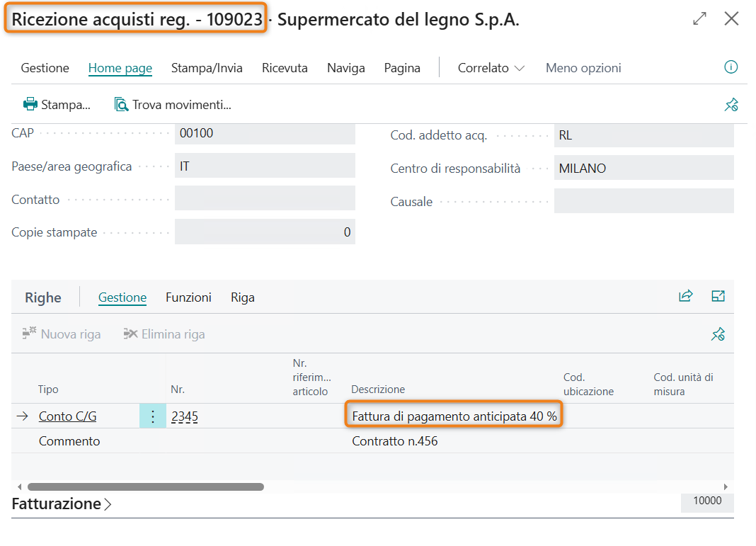The height and width of the screenshot is (546, 756).
Task: Open the row options three-dot menu
Action: click(152, 416)
